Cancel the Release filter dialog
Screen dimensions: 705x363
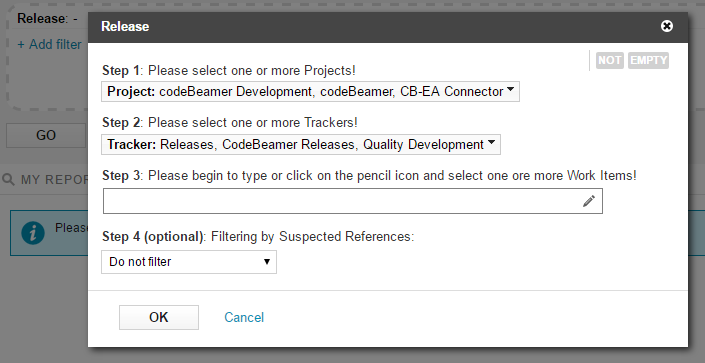[244, 318]
